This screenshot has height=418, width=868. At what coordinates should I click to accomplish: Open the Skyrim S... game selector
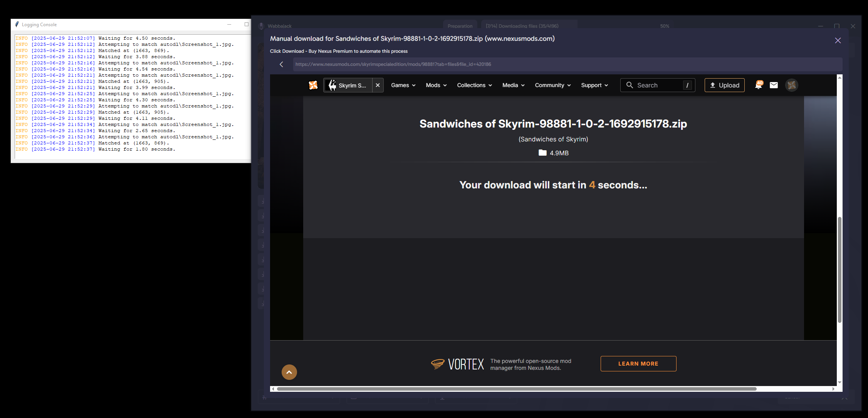click(348, 85)
